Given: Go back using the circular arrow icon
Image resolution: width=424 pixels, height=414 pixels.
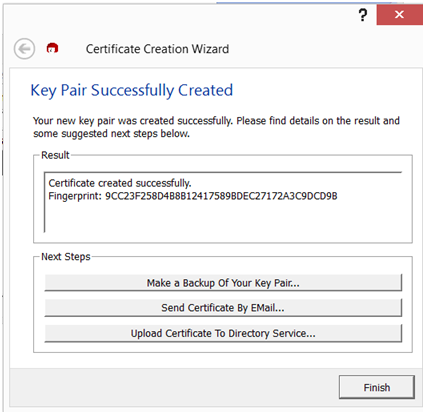Looking at the screenshot, I should [24, 49].
